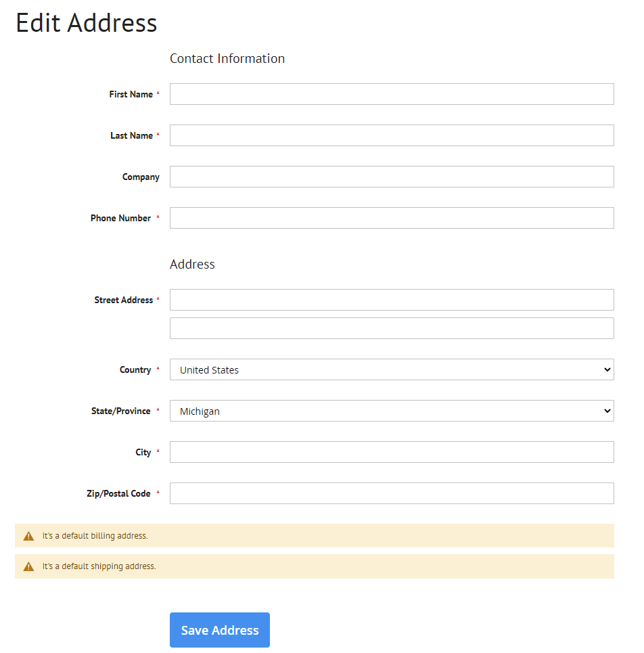Click the Edit Address page heading
Image resolution: width=644 pixels, height=653 pixels.
87,22
